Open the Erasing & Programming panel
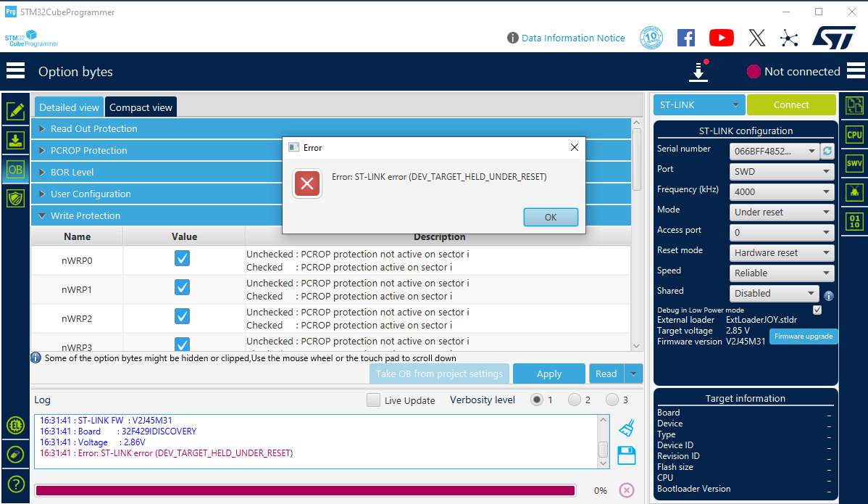Image resolution: width=868 pixels, height=504 pixels. click(15, 111)
